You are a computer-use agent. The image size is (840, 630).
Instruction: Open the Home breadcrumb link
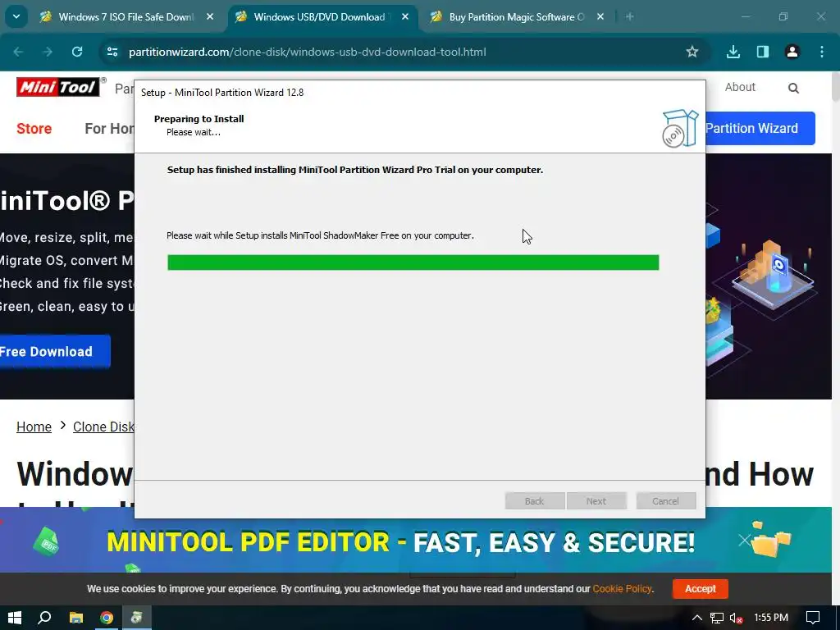34,427
